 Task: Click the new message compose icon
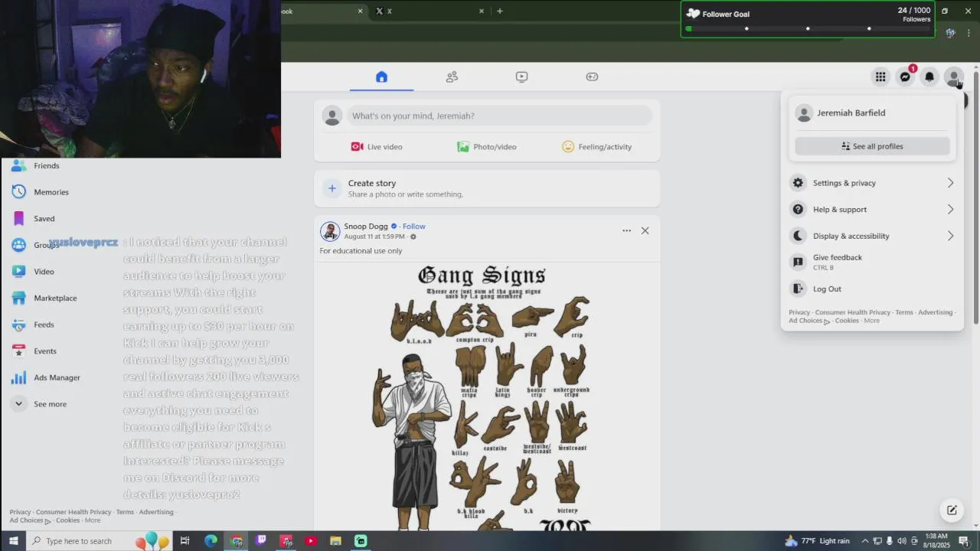(x=952, y=510)
